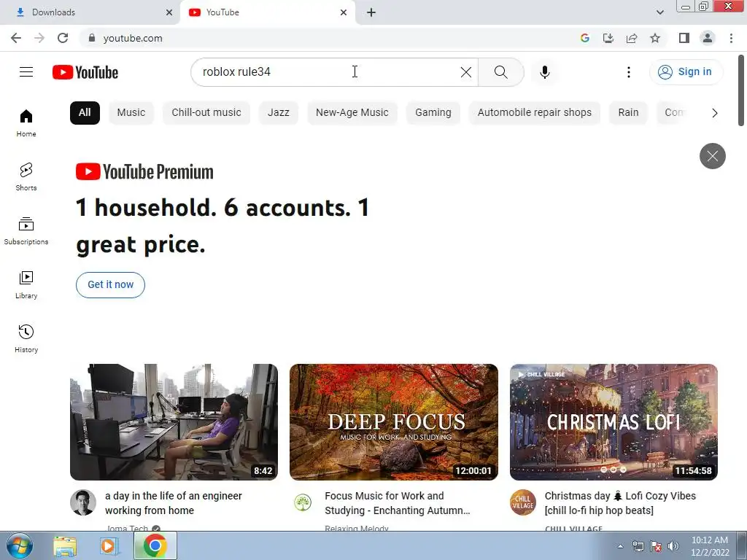This screenshot has width=747, height=560.
Task: Dismiss the YouTube Premium banner
Action: point(713,156)
